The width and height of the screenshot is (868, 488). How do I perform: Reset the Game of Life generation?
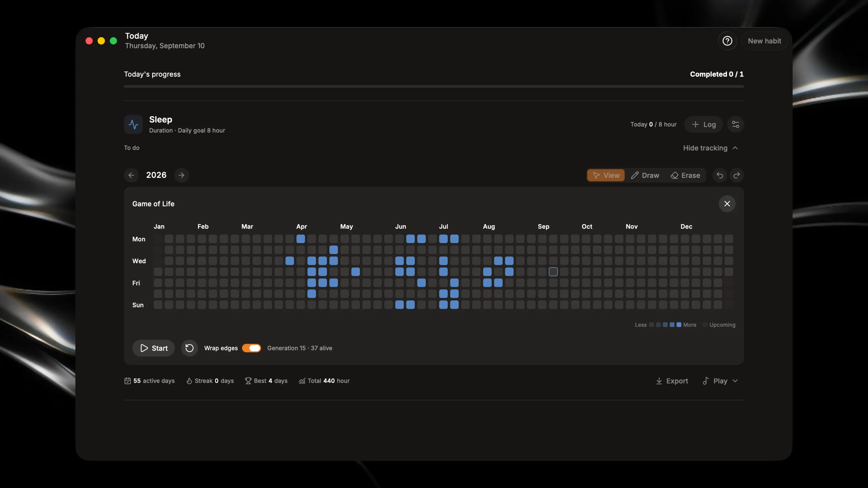point(189,348)
